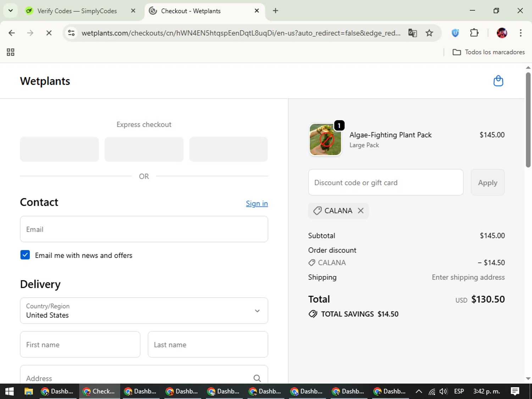Viewport: 532px width, 399px height.
Task: Open the Todos los marcadores folder
Action: point(489,52)
